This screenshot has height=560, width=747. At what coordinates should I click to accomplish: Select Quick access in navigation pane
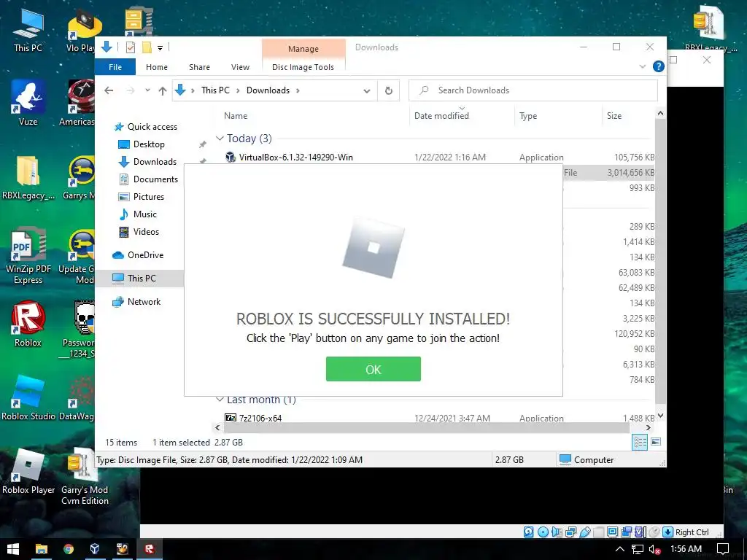coord(152,127)
